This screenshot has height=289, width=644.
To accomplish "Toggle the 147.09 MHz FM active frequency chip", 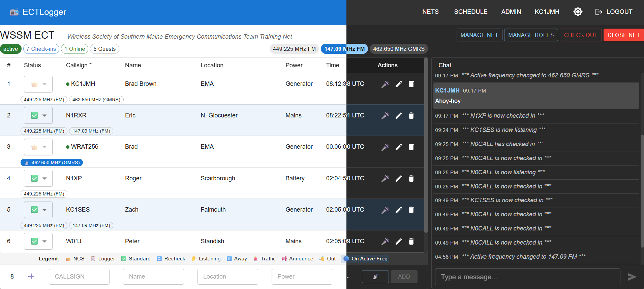I will [344, 49].
